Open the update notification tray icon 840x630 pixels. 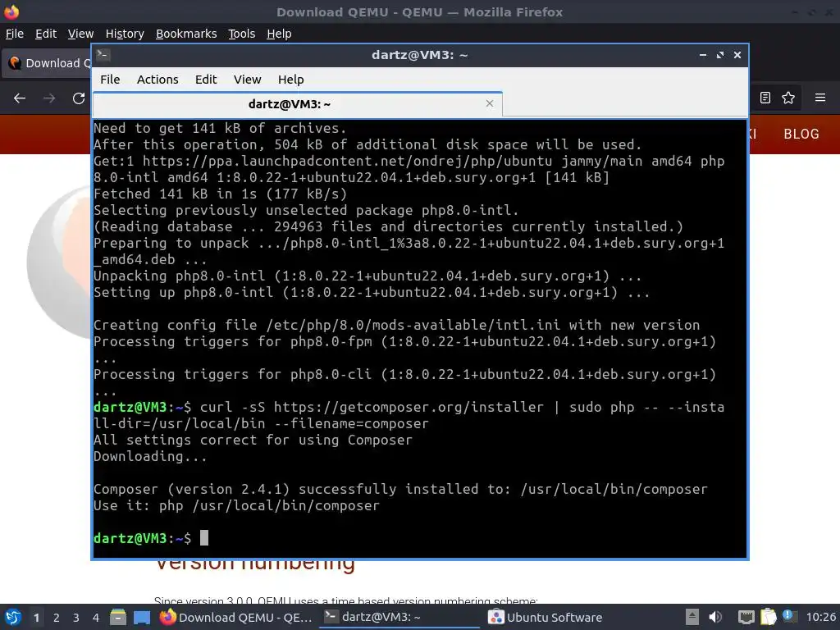tap(788, 616)
